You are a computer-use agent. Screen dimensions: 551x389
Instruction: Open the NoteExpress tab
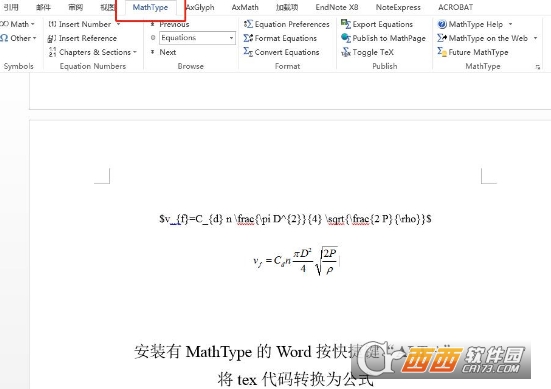coord(398,7)
